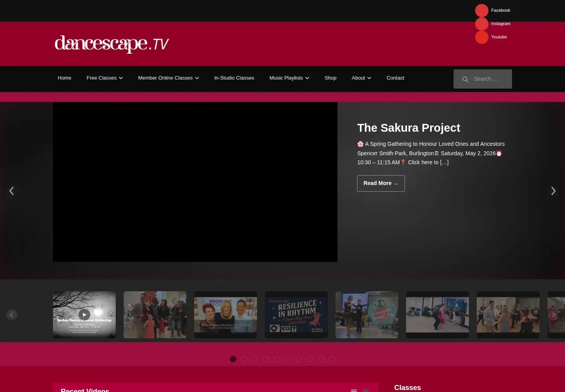Open the Resilience in Rhythm thumbnail
Image resolution: width=565 pixels, height=392 pixels.
click(296, 315)
